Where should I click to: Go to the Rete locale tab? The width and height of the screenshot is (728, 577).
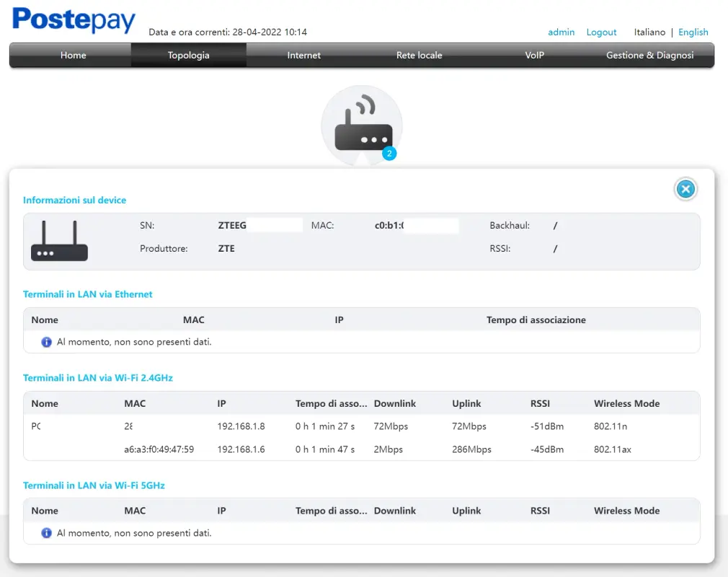coord(419,55)
